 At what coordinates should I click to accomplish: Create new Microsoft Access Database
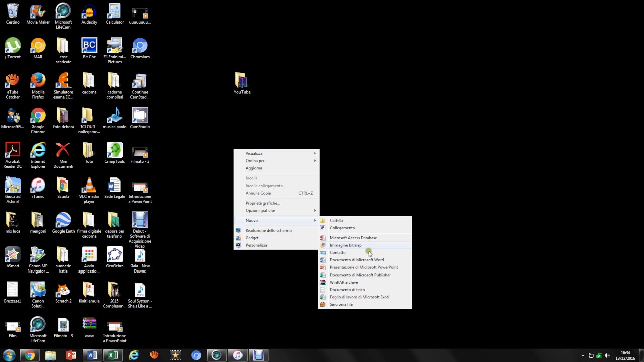tap(365, 238)
